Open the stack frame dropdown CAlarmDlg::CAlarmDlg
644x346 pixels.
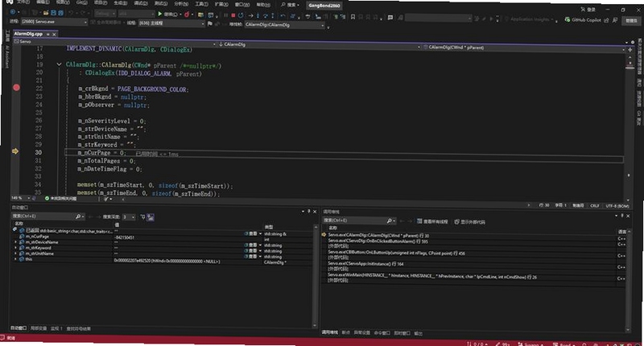coord(285,25)
